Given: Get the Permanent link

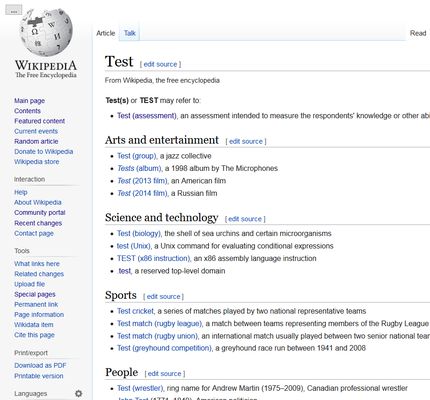Looking at the screenshot, I should point(36,304).
